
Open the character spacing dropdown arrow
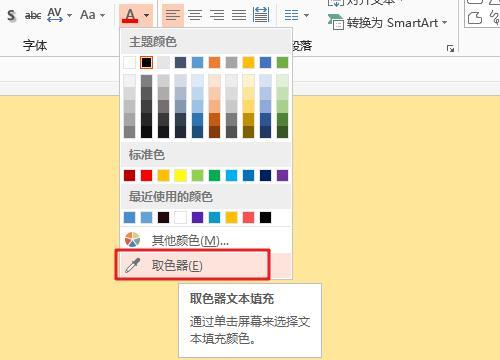(69, 15)
